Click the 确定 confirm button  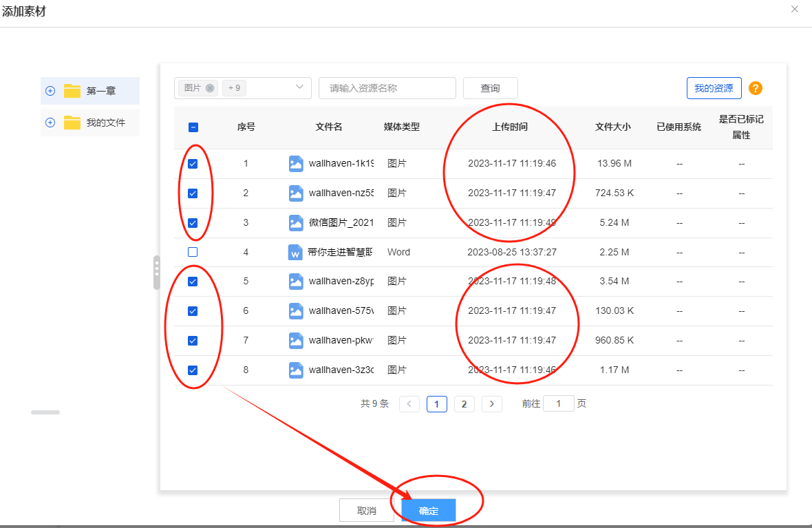point(428,511)
